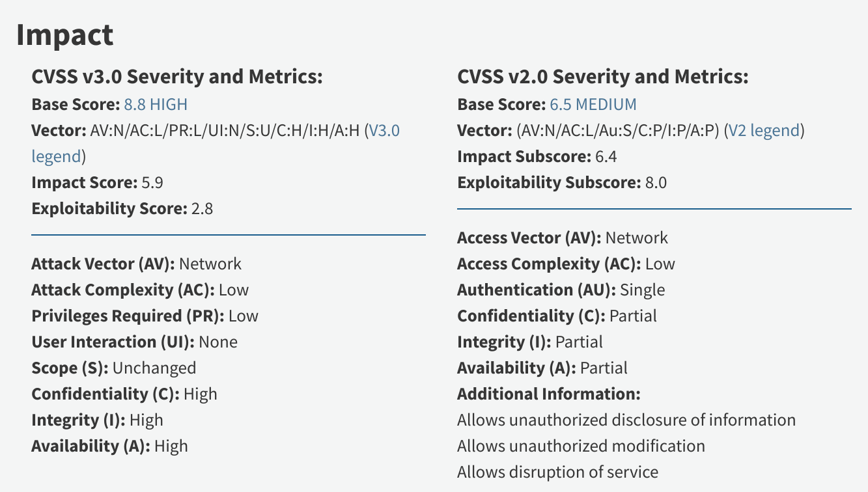868x492 pixels.
Task: Click the Authentication (AU) Single line
Action: [x=561, y=290]
